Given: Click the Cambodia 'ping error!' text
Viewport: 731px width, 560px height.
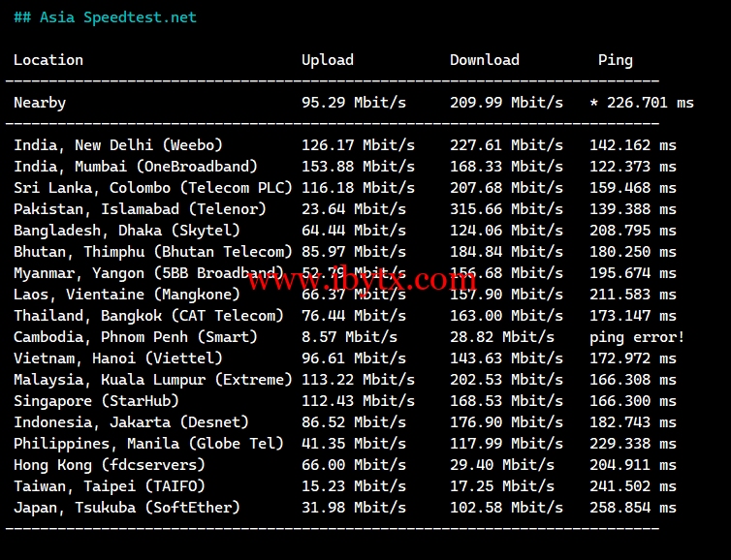Looking at the screenshot, I should tap(637, 337).
